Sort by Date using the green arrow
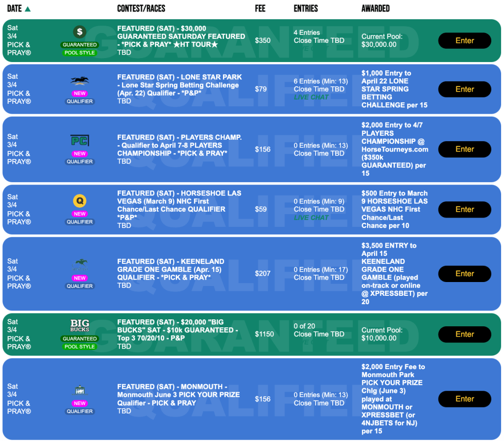 pos(28,9)
